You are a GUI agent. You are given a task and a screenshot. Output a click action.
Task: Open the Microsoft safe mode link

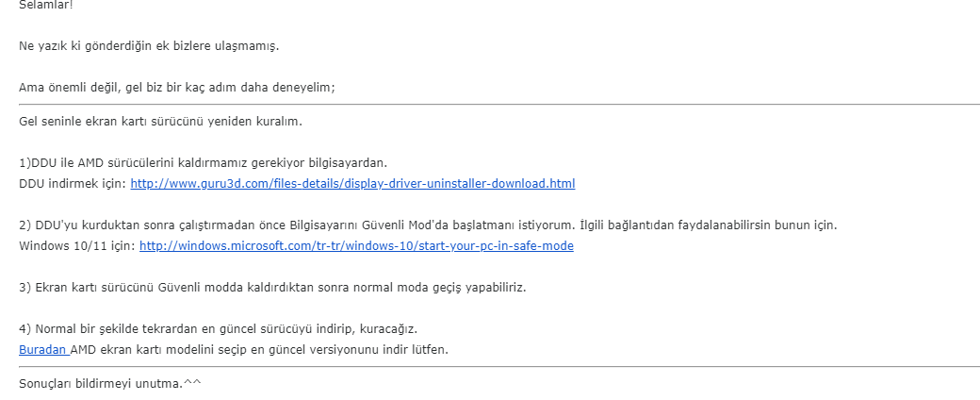tap(356, 245)
